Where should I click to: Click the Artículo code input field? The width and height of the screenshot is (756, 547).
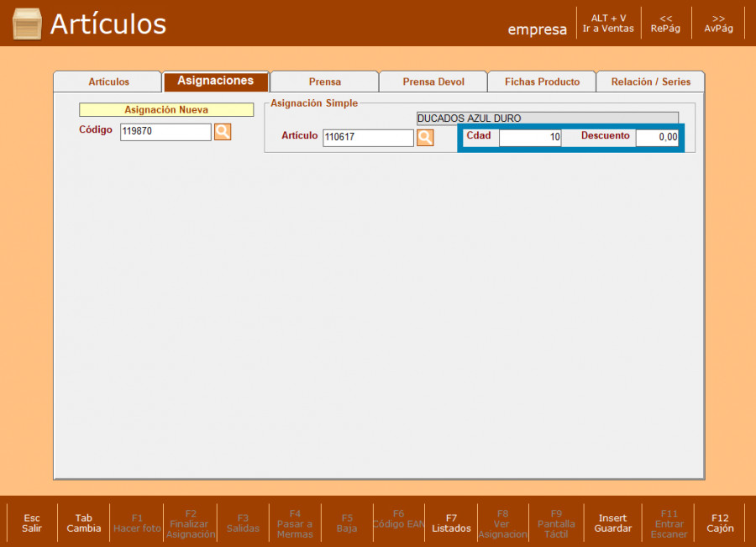point(368,138)
